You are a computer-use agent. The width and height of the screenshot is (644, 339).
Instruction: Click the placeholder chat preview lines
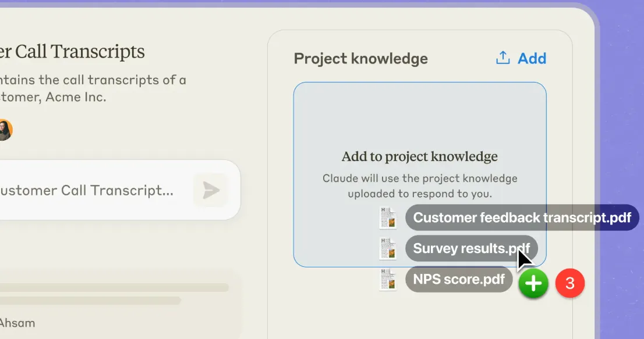click(x=114, y=294)
